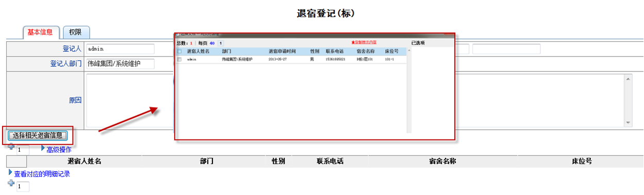Click the 原因 textarea scrollbar down arrow
Viewport: 644px width, 195px height.
point(628,123)
